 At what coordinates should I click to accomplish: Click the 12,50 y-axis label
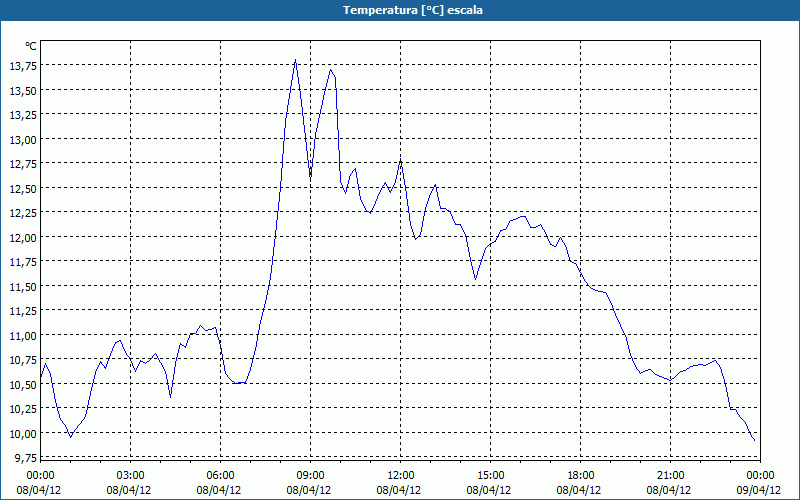[23, 188]
